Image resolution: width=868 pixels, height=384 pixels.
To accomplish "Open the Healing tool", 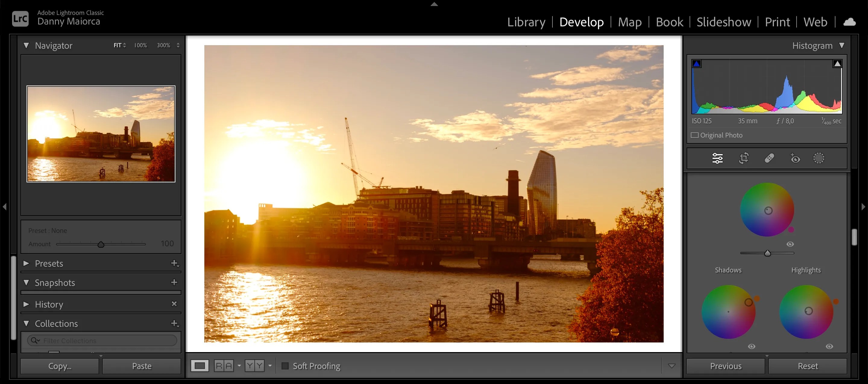I will tap(770, 158).
